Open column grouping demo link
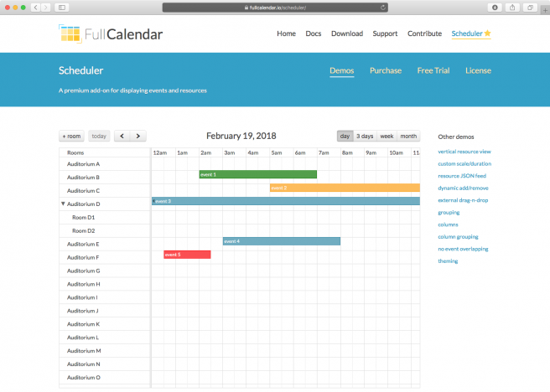Screen dimensions: 550x392 point(458,237)
